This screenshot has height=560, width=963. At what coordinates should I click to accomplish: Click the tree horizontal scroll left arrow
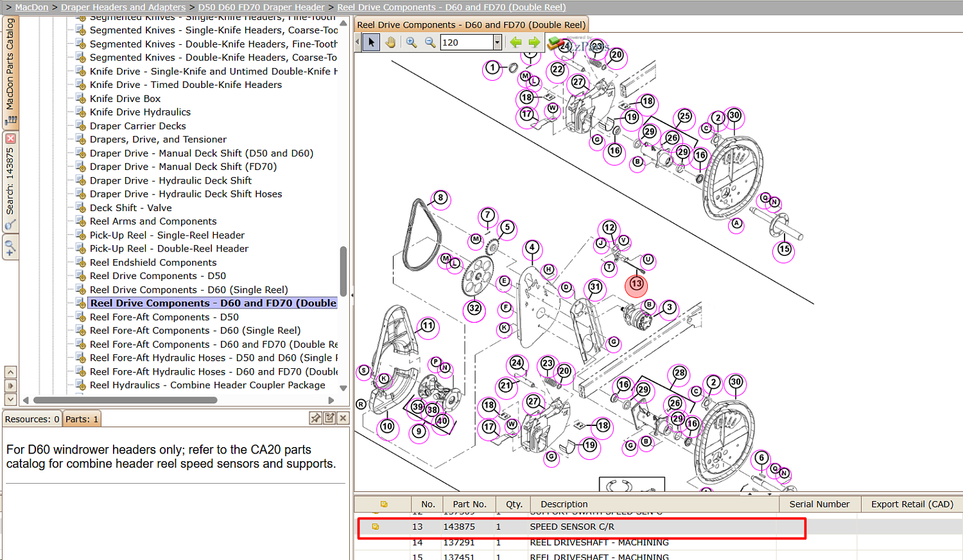point(26,400)
